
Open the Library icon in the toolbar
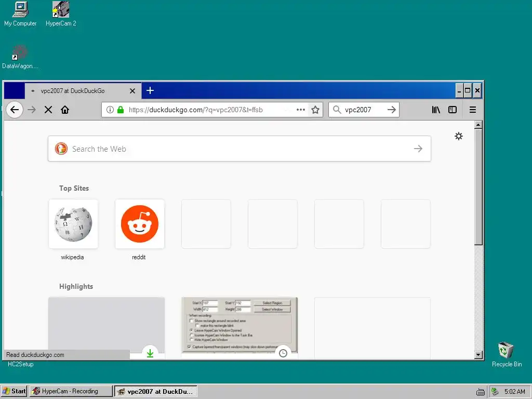click(436, 110)
